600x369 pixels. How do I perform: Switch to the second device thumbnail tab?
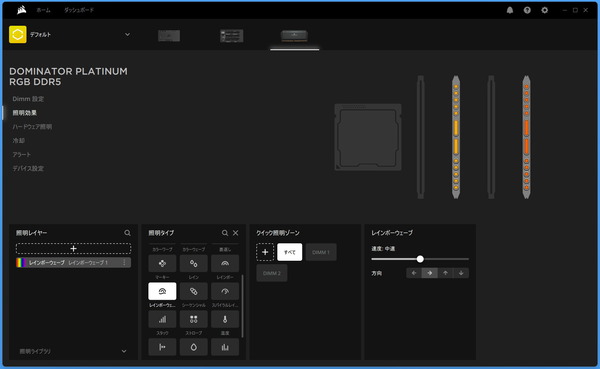click(x=232, y=36)
